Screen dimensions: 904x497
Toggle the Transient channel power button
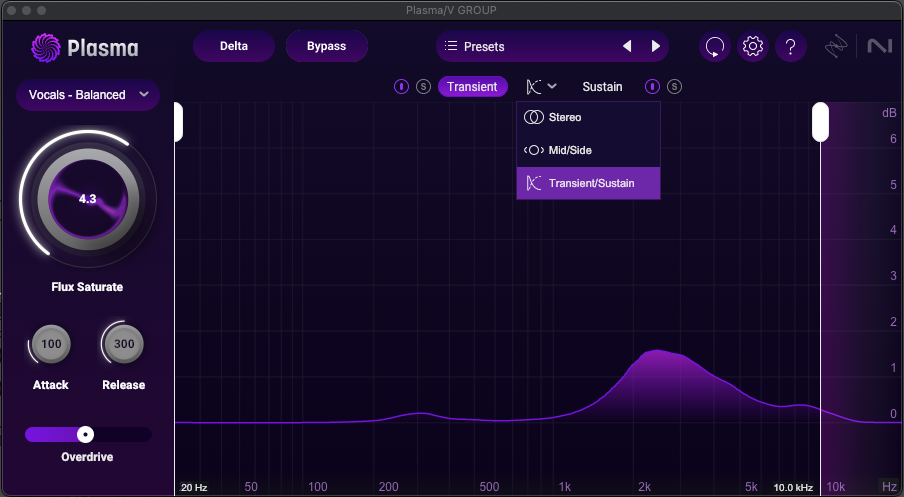(x=401, y=86)
